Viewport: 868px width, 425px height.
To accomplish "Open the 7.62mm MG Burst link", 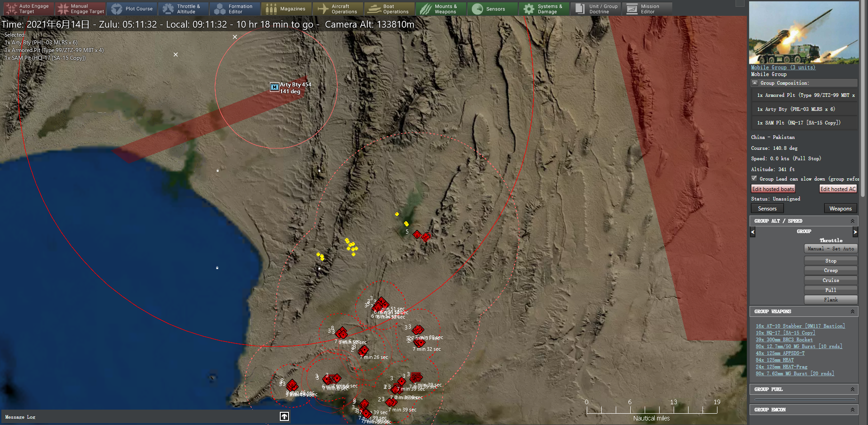I will (795, 373).
